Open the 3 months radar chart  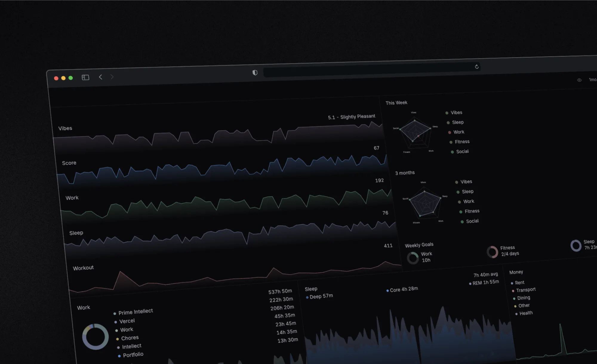(x=425, y=203)
